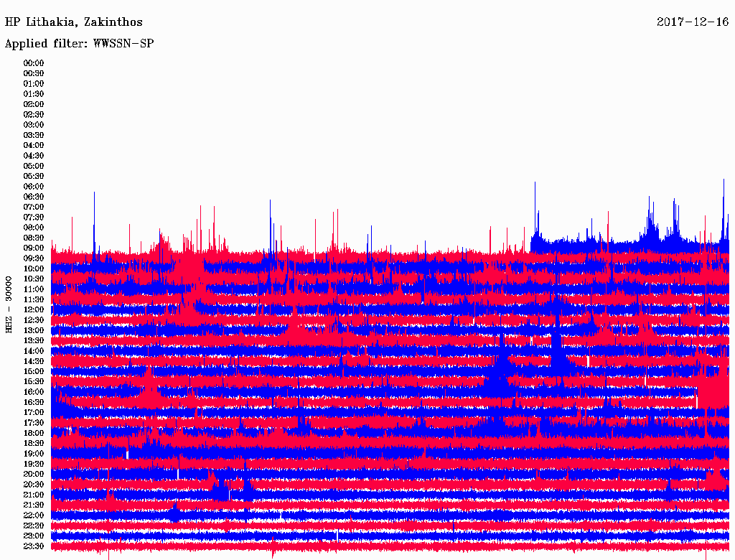735x560 pixels.
Task: Click the station title 'HP Lithakia, Zakinthos'
Action: (74, 22)
